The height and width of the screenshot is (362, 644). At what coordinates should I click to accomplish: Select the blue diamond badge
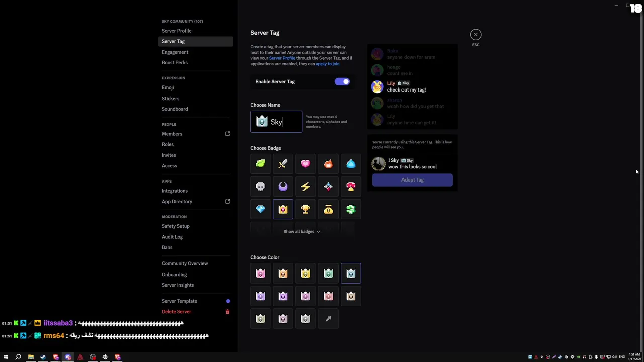(260, 209)
